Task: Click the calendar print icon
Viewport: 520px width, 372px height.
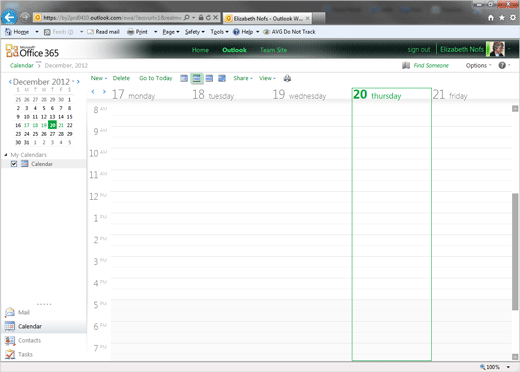Action: click(x=287, y=78)
